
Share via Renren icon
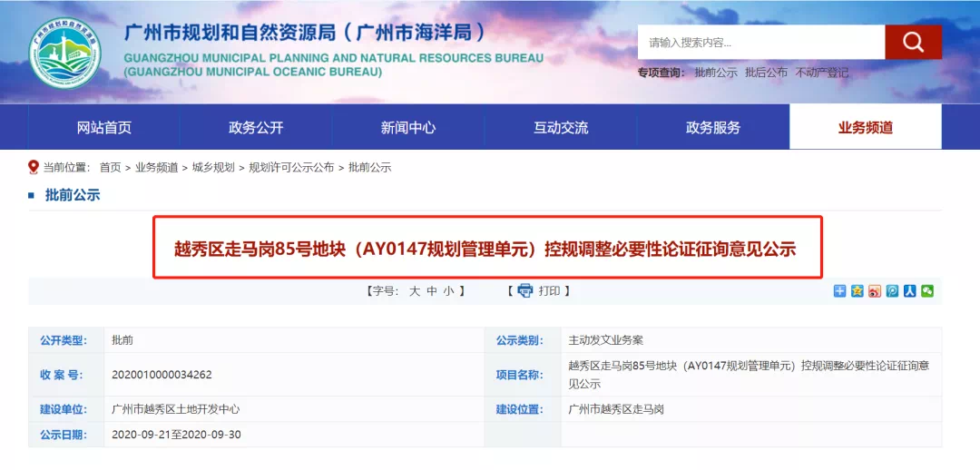(x=909, y=291)
